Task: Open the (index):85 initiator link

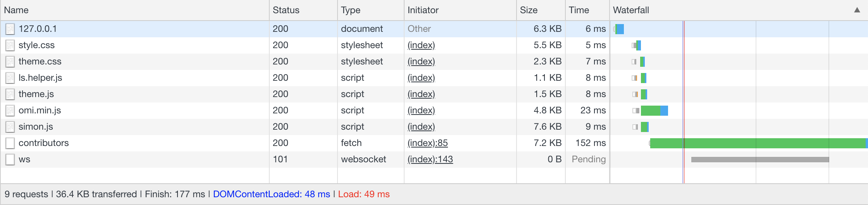Action: 427,143
